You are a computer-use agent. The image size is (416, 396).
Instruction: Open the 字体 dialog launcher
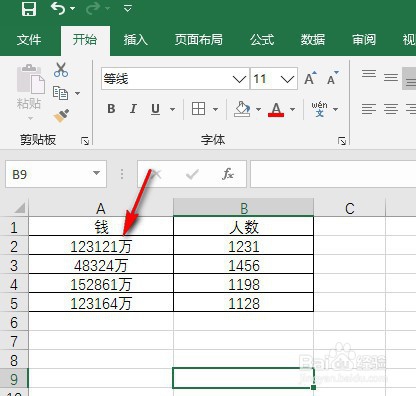(342, 141)
